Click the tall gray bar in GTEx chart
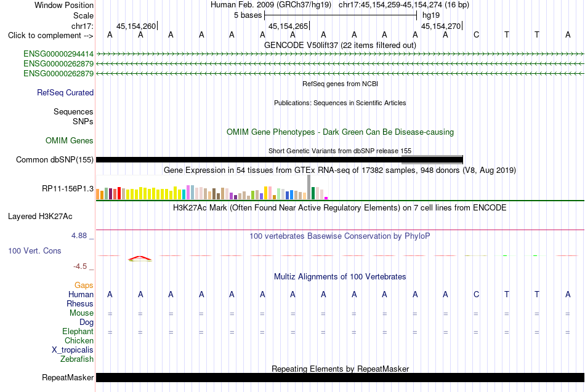 click(309, 187)
